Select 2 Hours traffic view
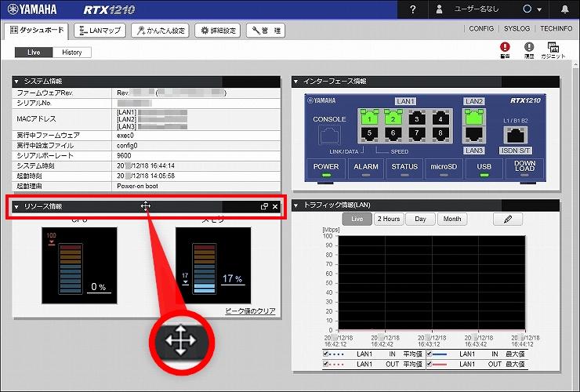This screenshot has width=580, height=392. (x=389, y=220)
